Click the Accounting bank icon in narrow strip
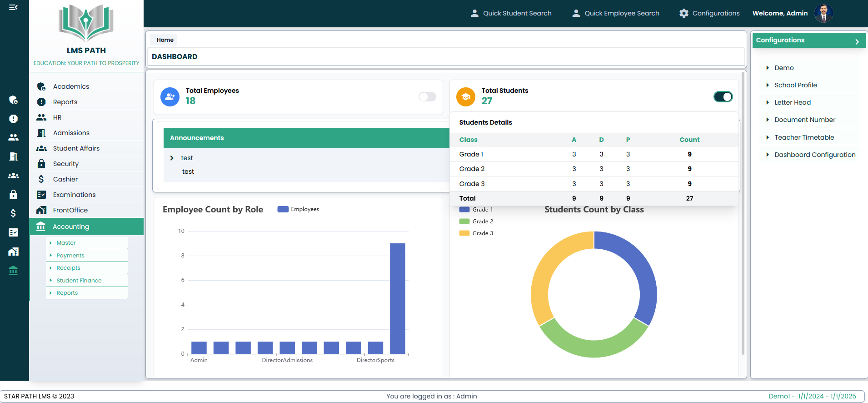 (13, 271)
